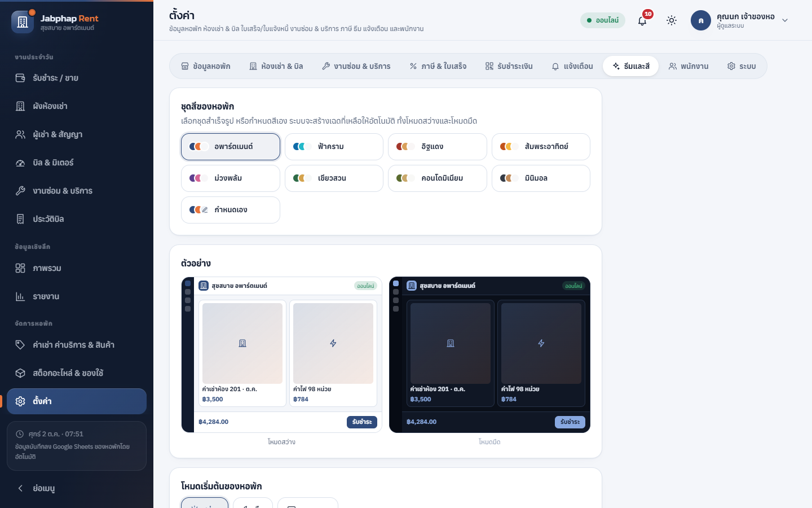This screenshot has height=508, width=812.
Task: Click the สต็อกอะไหล่ & ของใช้ box icon
Action: coord(20,373)
